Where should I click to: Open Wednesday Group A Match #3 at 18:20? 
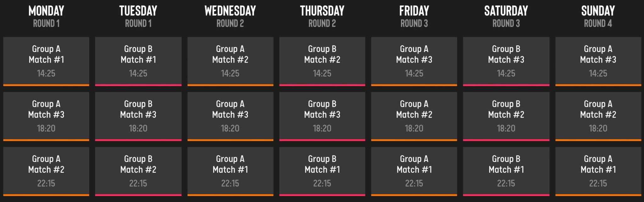[230, 116]
